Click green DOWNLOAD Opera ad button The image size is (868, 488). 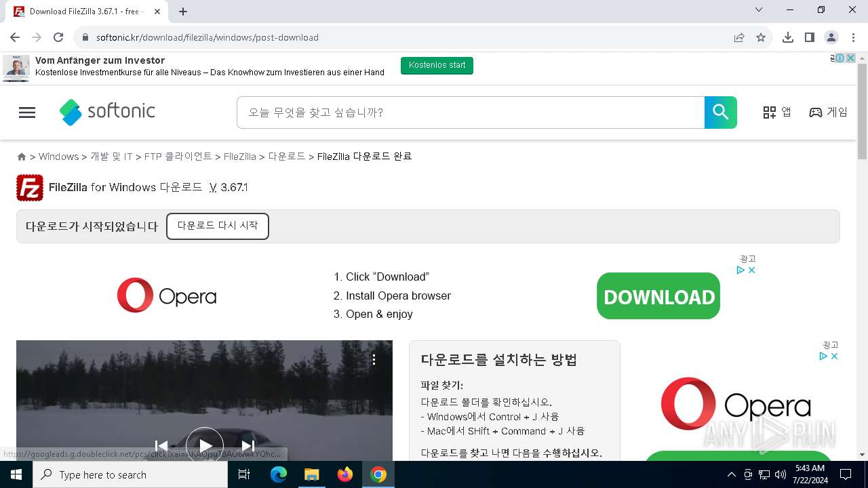click(x=658, y=296)
